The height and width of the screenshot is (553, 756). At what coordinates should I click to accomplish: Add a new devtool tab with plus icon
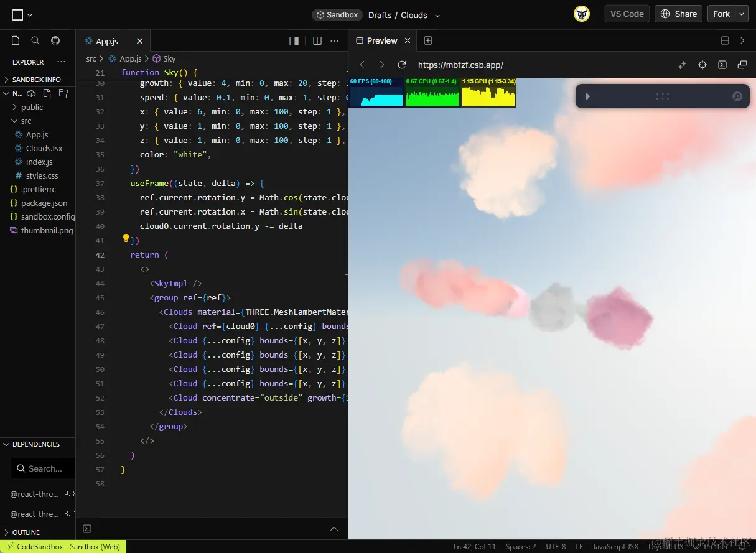[428, 40]
